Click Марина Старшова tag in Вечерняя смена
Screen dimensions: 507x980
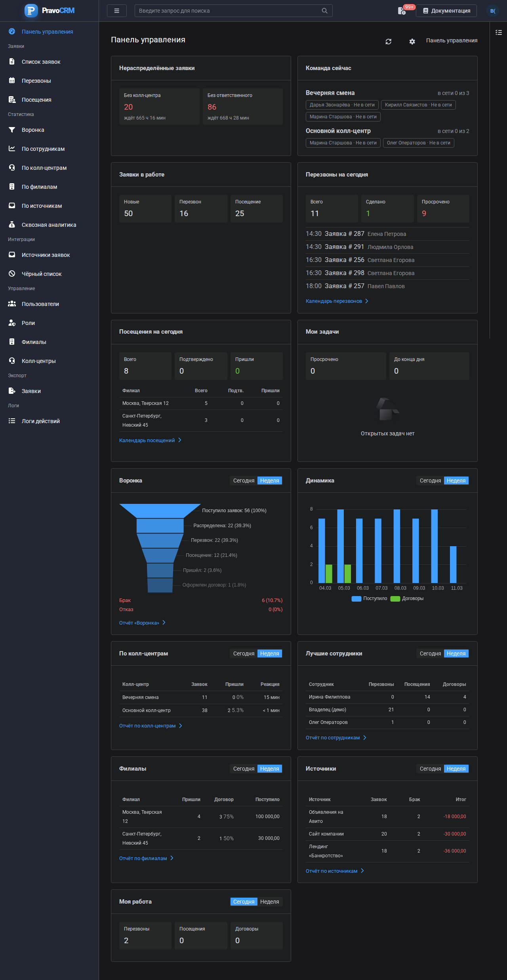(x=343, y=117)
